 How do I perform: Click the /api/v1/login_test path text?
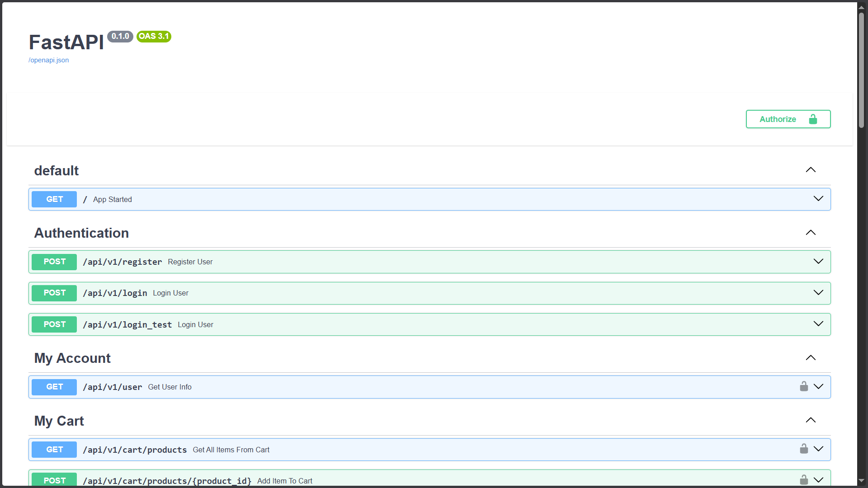pyautogui.click(x=127, y=325)
